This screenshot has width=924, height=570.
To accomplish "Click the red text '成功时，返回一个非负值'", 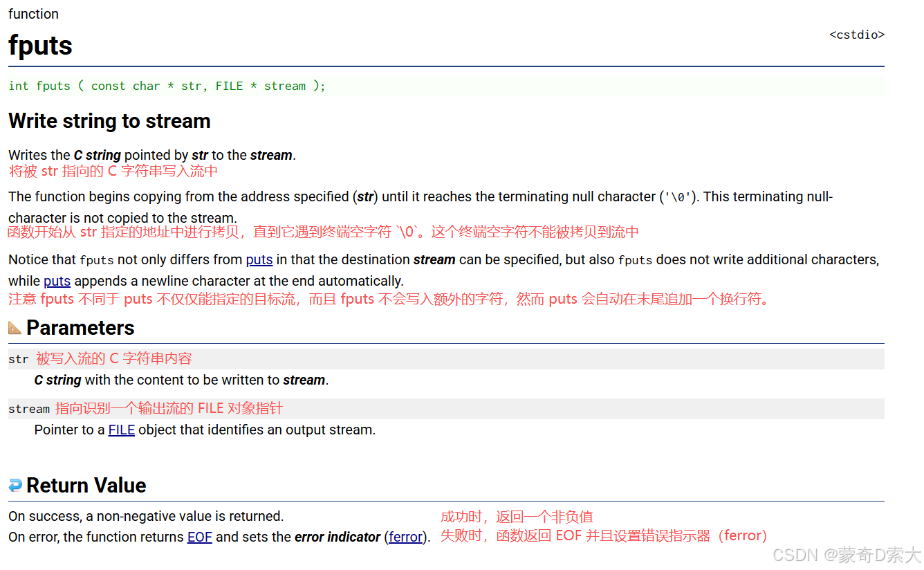I will (x=517, y=517).
